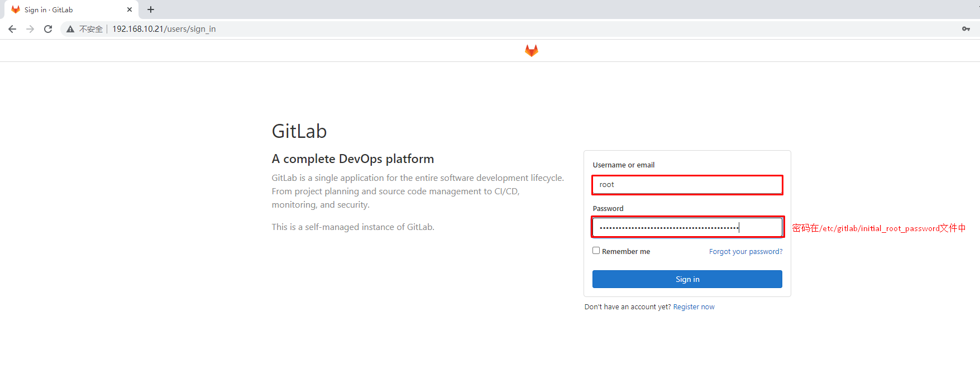This screenshot has height=369, width=980.
Task: Click the GitLab page heading
Action: pos(299,131)
